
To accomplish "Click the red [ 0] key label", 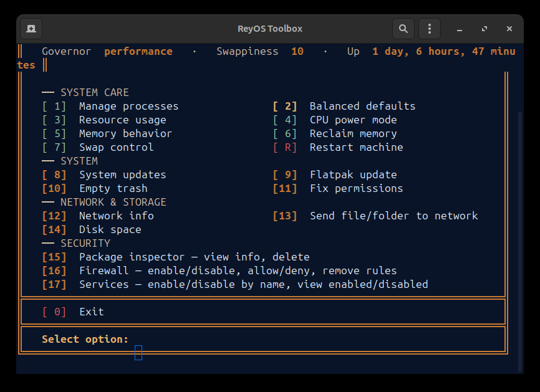I will click(54, 312).
